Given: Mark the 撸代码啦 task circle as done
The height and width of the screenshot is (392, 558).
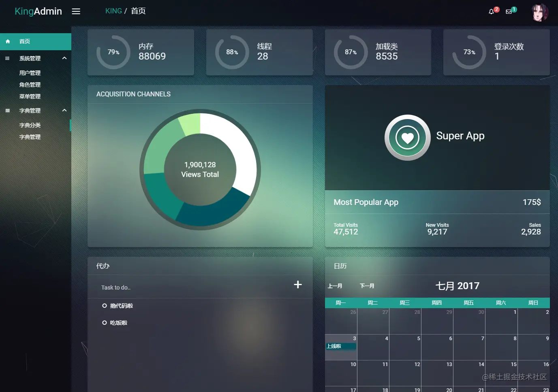Looking at the screenshot, I should [105, 306].
